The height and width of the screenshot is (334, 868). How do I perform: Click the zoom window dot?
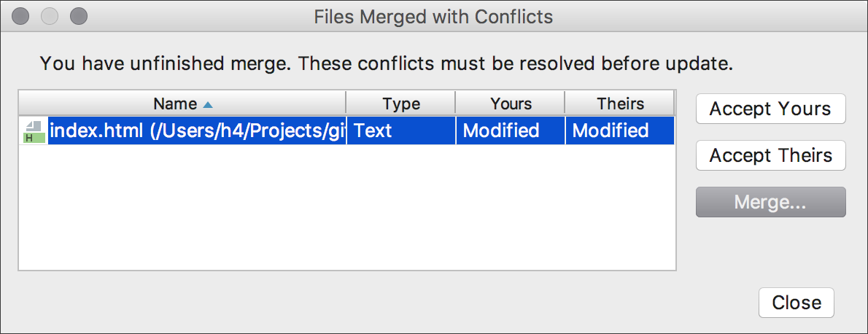coord(79,16)
